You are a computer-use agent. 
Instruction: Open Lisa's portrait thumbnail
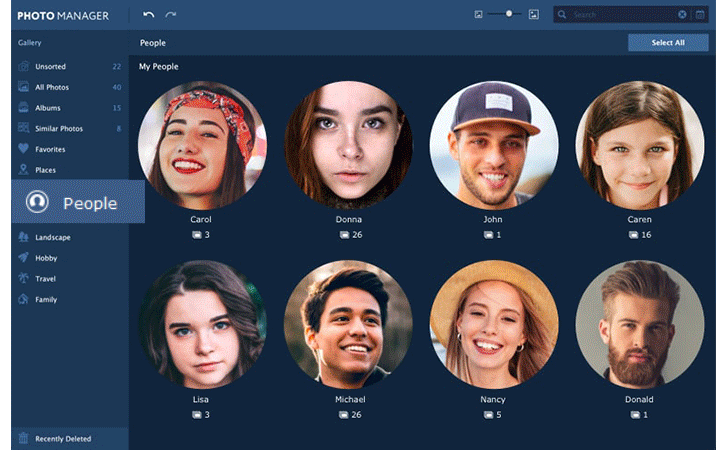(x=202, y=325)
